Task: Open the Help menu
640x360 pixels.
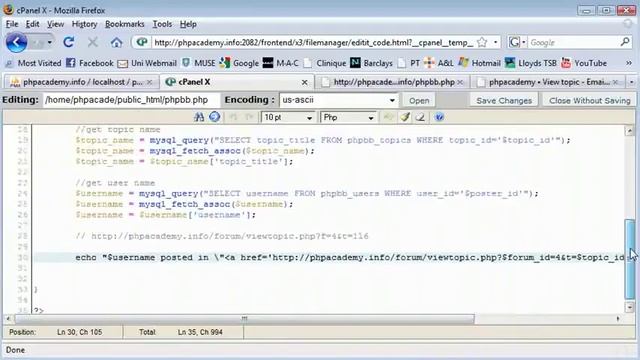Action: (188, 24)
